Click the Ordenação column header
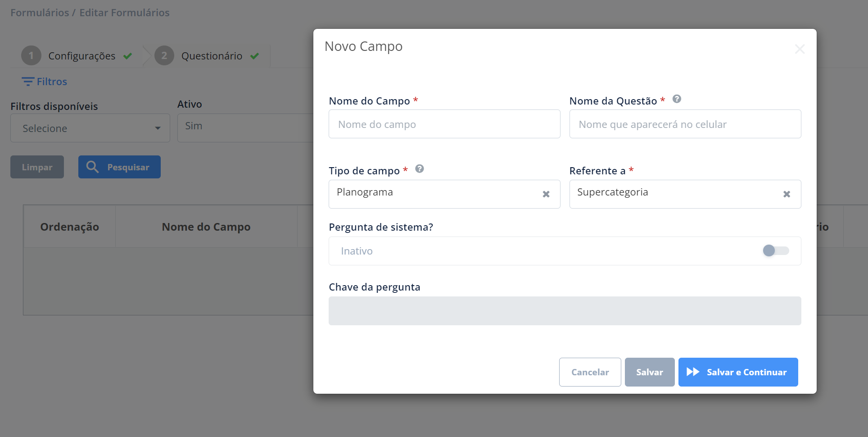This screenshot has height=437, width=868. 69,227
